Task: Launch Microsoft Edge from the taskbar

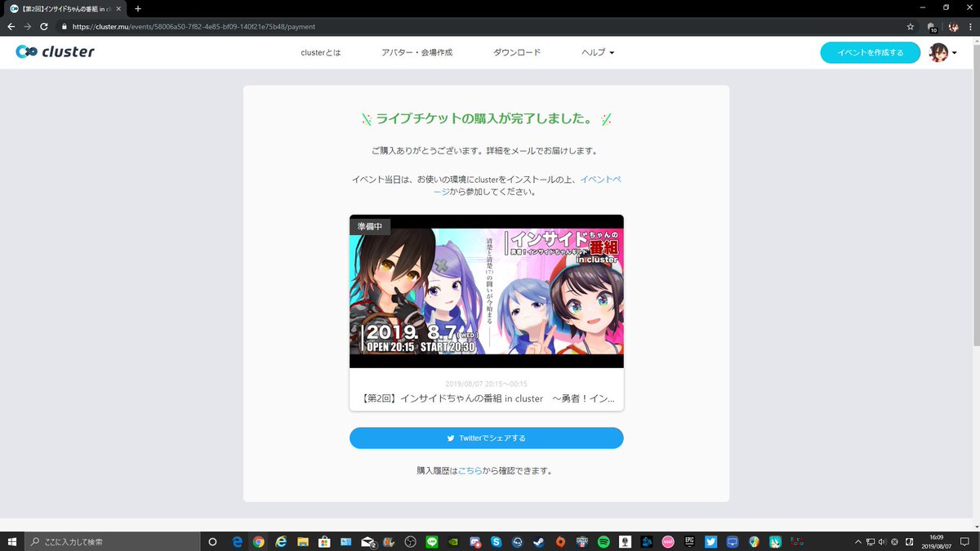Action: coord(237,541)
